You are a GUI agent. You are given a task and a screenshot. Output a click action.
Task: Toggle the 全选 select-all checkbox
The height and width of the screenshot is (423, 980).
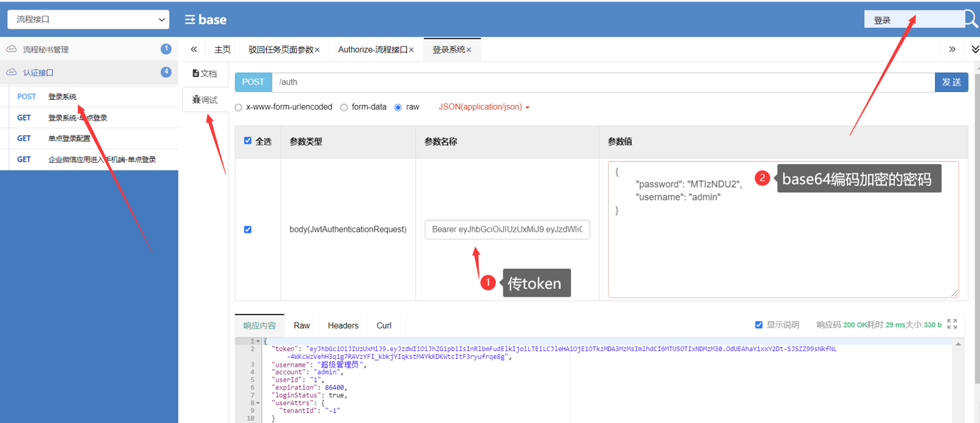coord(248,141)
